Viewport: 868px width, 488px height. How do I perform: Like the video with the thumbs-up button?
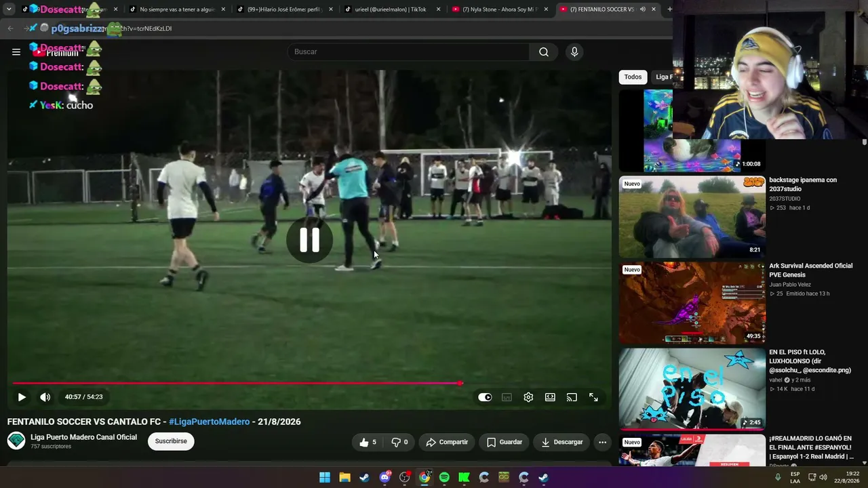(x=368, y=442)
